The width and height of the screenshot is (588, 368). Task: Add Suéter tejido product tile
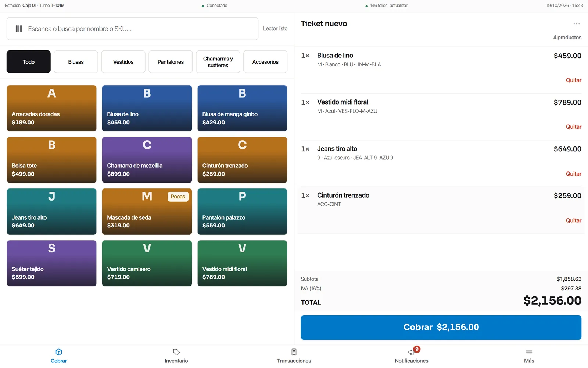coord(51,263)
